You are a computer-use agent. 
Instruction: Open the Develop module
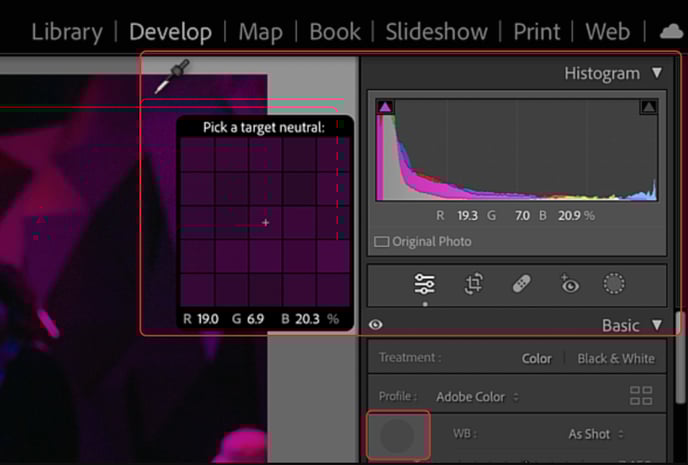(170, 32)
